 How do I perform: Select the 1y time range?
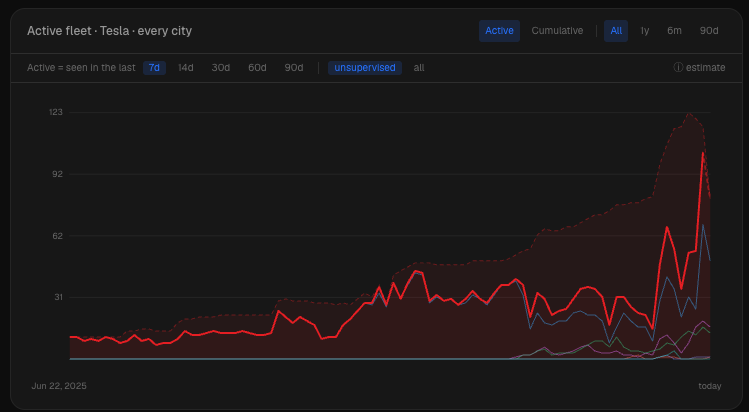click(x=644, y=31)
